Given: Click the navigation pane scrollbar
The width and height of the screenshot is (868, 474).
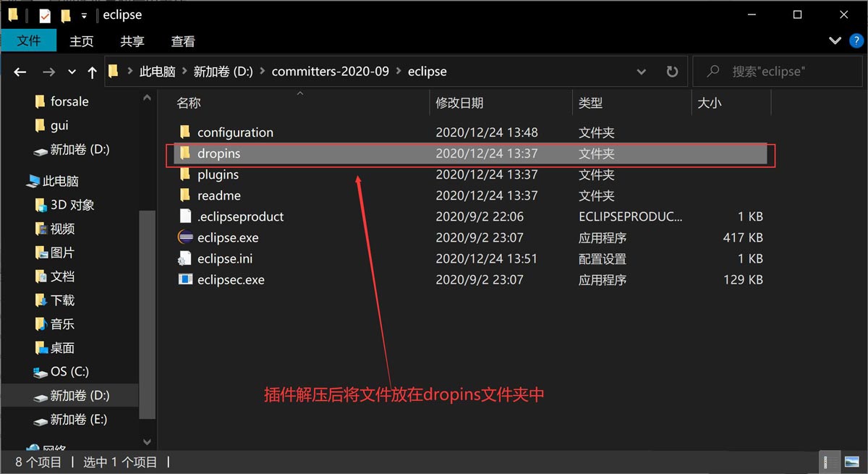Looking at the screenshot, I should tap(147, 313).
